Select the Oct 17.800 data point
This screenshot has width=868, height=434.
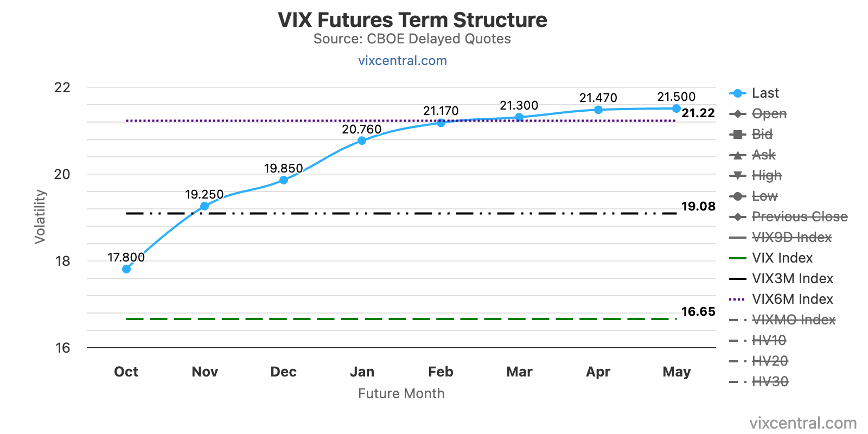pyautogui.click(x=126, y=269)
